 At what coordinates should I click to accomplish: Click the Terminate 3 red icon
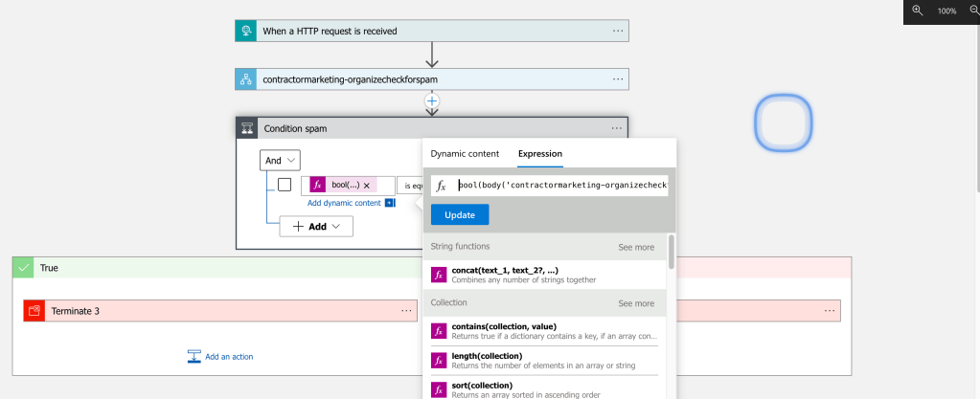point(34,310)
